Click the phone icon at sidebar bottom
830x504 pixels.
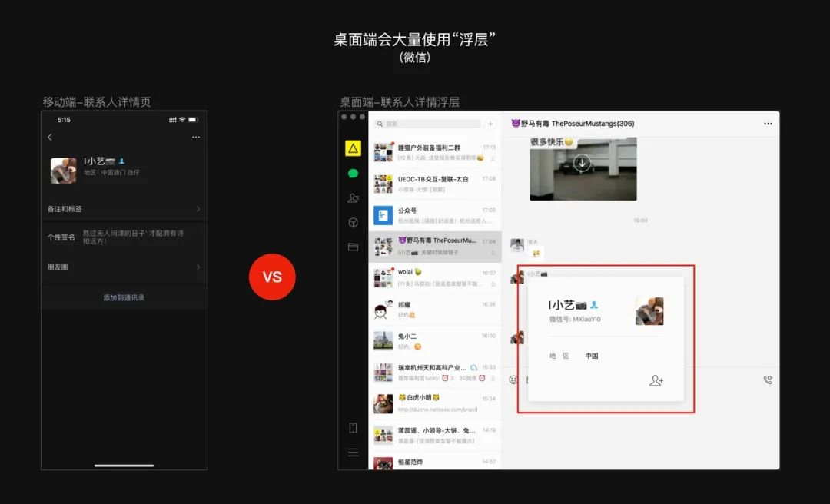click(353, 428)
